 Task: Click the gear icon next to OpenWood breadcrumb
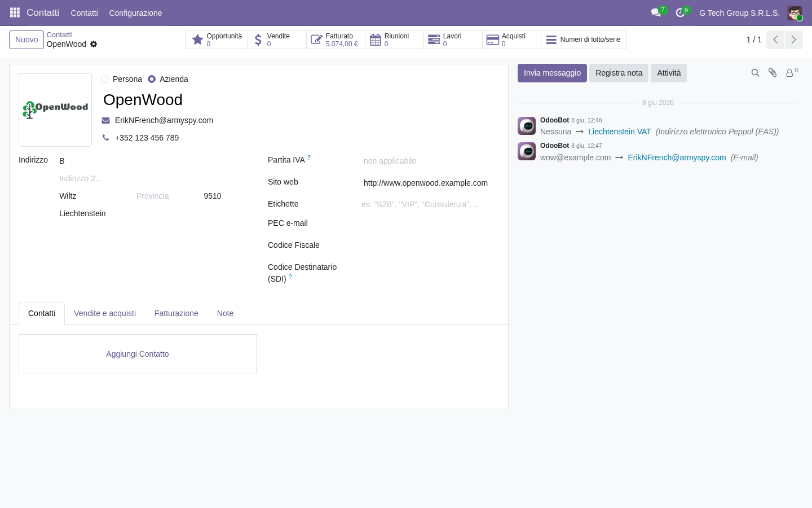pyautogui.click(x=94, y=44)
